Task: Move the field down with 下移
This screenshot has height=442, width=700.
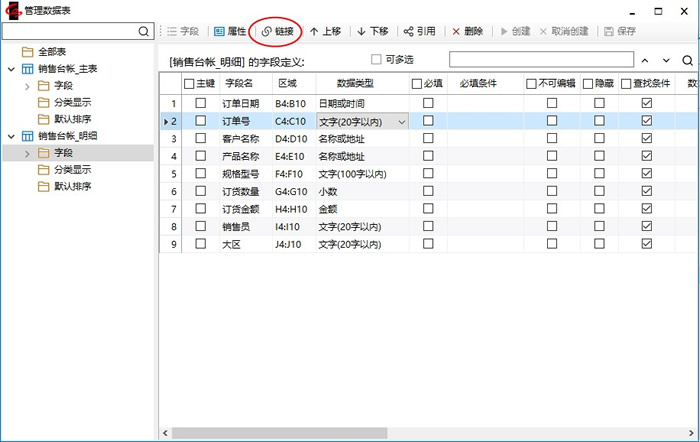Action: pyautogui.click(x=372, y=31)
